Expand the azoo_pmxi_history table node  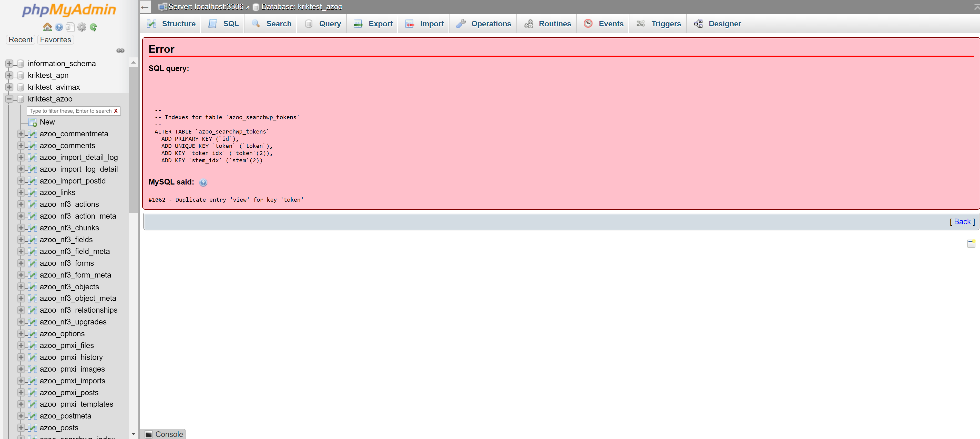tap(21, 357)
